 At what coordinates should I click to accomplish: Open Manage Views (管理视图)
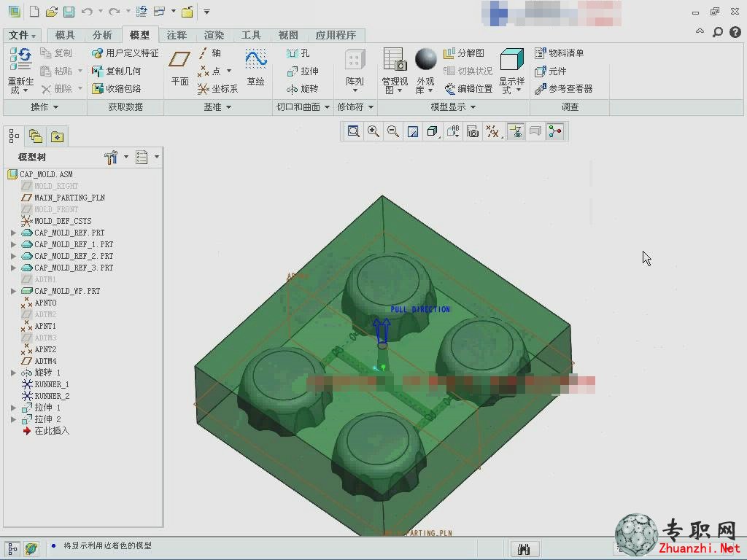[x=395, y=71]
